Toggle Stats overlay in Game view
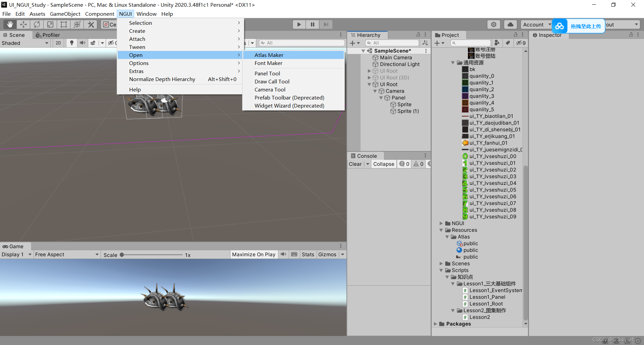This screenshot has height=345, width=644. [308, 255]
